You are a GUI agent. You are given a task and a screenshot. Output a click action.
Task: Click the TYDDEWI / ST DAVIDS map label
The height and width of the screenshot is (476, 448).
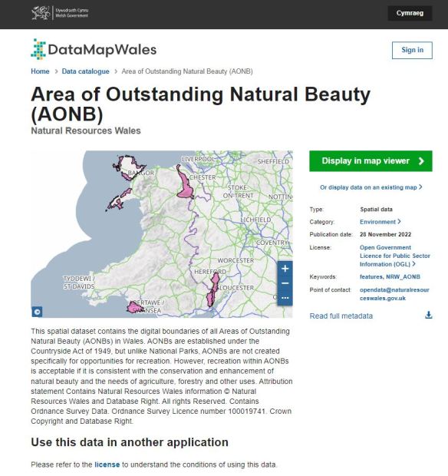[x=79, y=283]
